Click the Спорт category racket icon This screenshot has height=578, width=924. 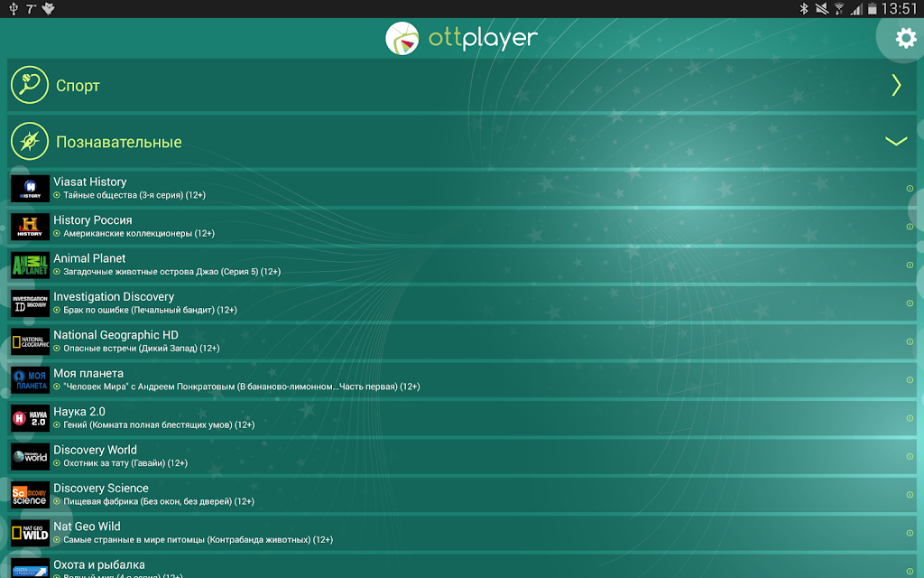[x=30, y=85]
